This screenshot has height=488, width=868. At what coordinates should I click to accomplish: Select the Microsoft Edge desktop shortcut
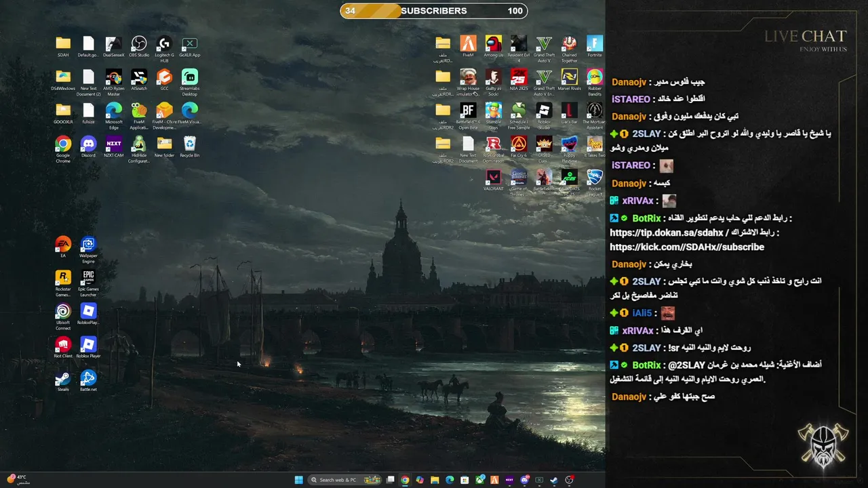click(114, 116)
